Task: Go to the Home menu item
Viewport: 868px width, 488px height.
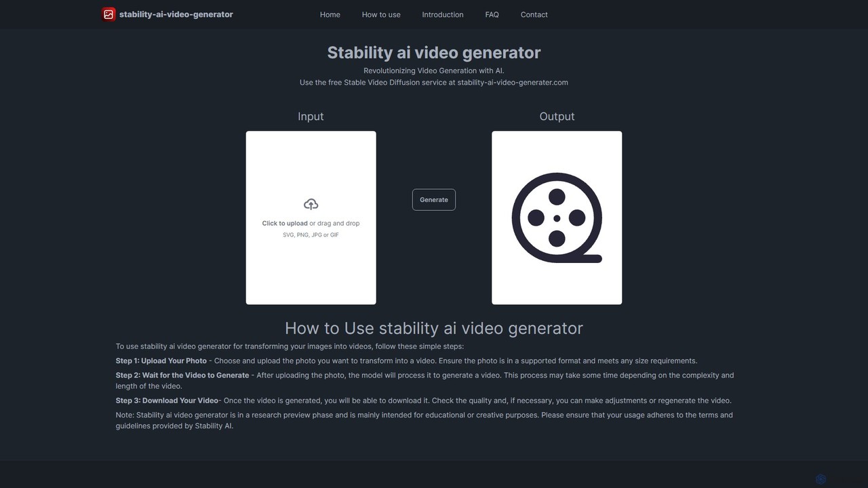Action: 330,14
